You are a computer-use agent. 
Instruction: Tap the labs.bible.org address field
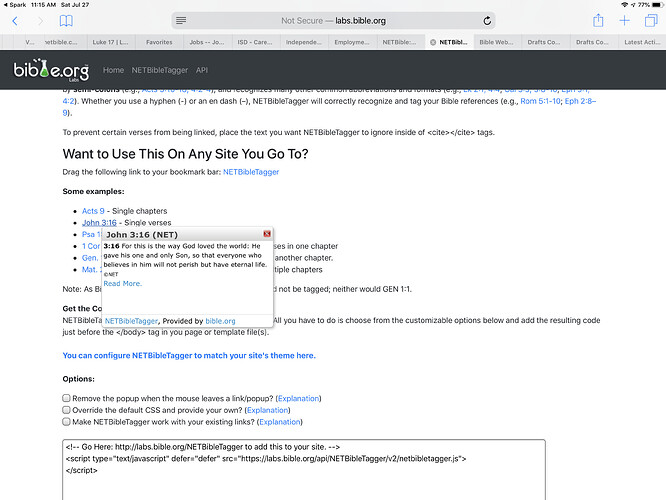333,20
